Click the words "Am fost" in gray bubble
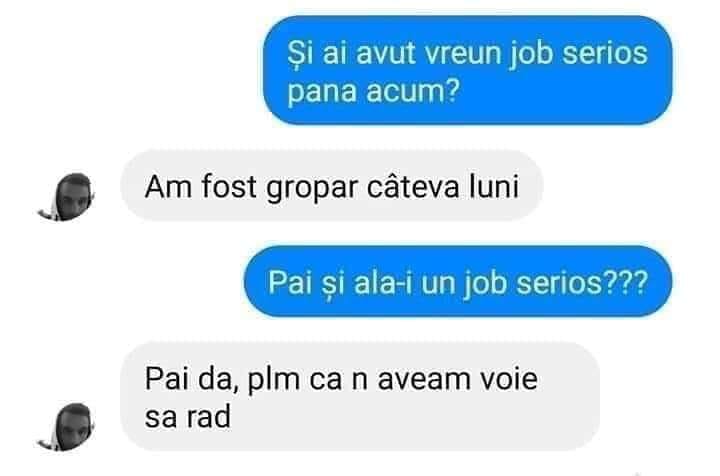720x476 pixels. (201, 186)
